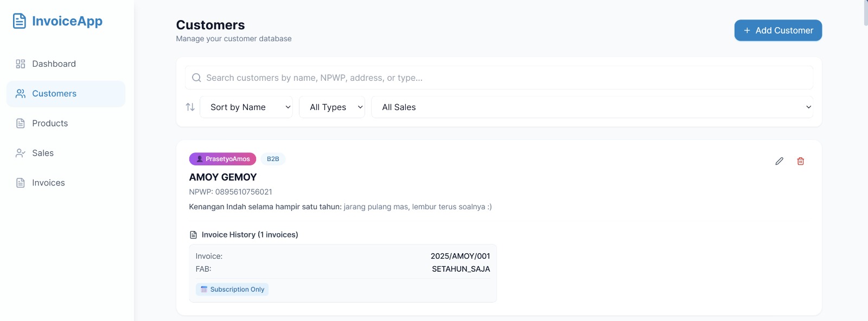Click the PrasetyoAmos sales badge
Screen dimensions: 868x321
[x=222, y=159]
